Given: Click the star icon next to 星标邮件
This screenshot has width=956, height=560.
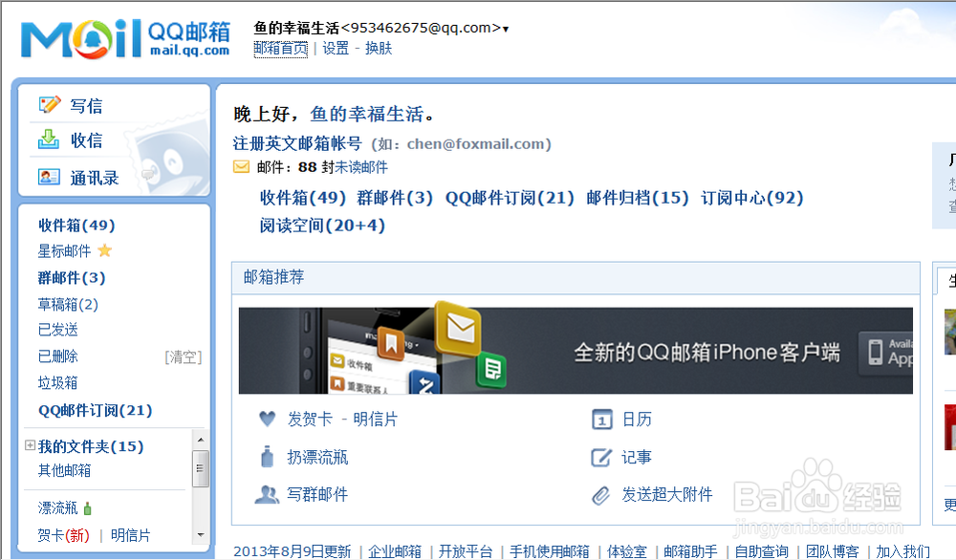Looking at the screenshot, I should (105, 250).
